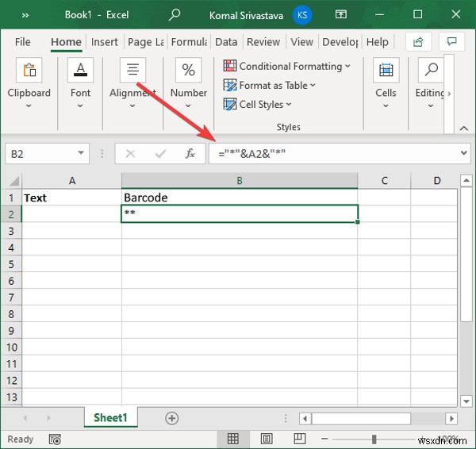Select column A header
The height and width of the screenshot is (449, 476).
tap(71, 181)
